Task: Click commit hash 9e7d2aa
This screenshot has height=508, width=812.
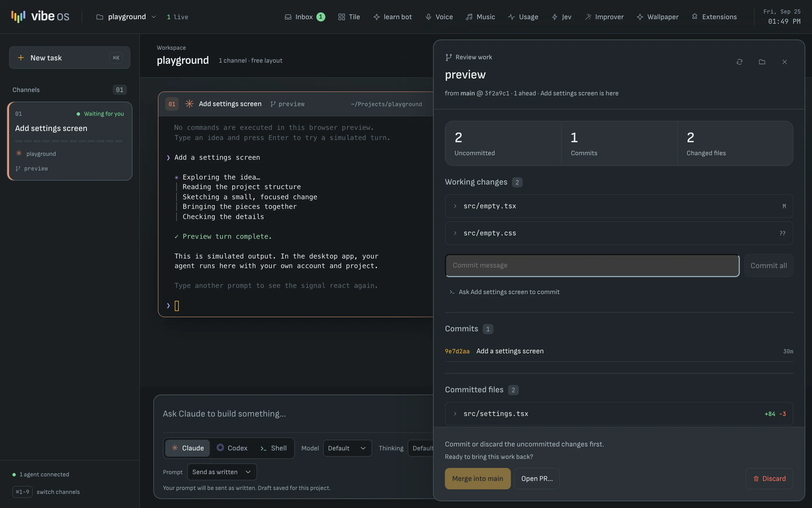Action: [x=457, y=351]
